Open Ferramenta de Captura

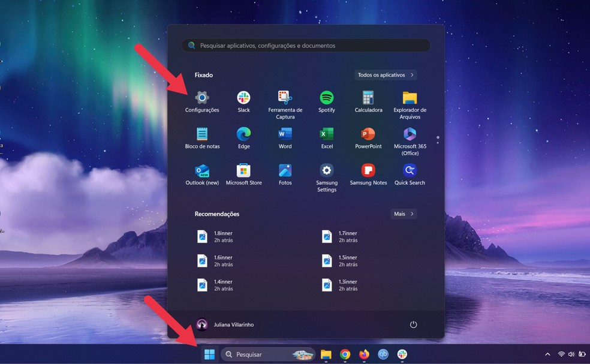coord(285,105)
